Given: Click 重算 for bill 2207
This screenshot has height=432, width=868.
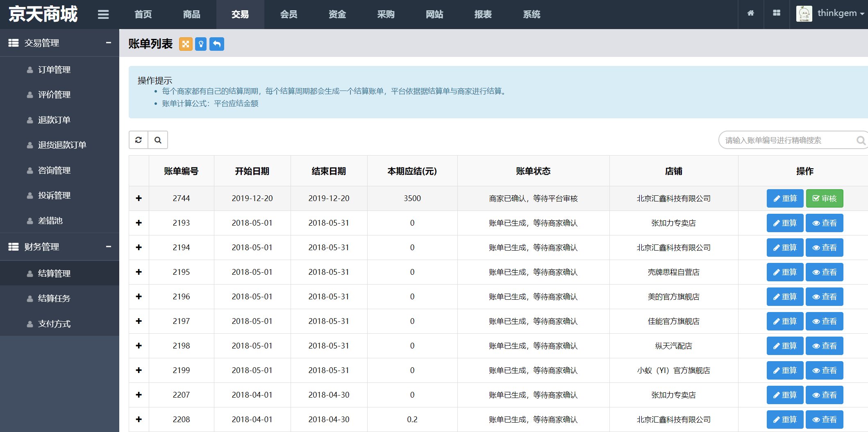Looking at the screenshot, I should (x=785, y=395).
